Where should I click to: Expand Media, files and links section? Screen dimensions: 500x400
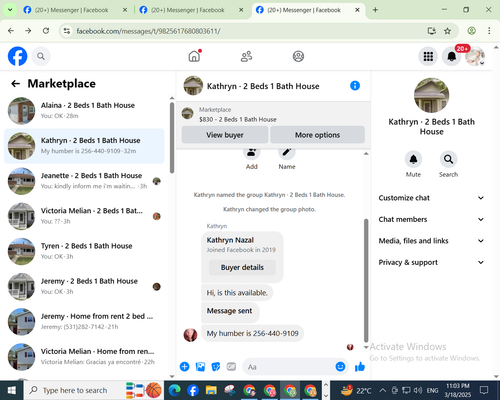[x=431, y=241]
